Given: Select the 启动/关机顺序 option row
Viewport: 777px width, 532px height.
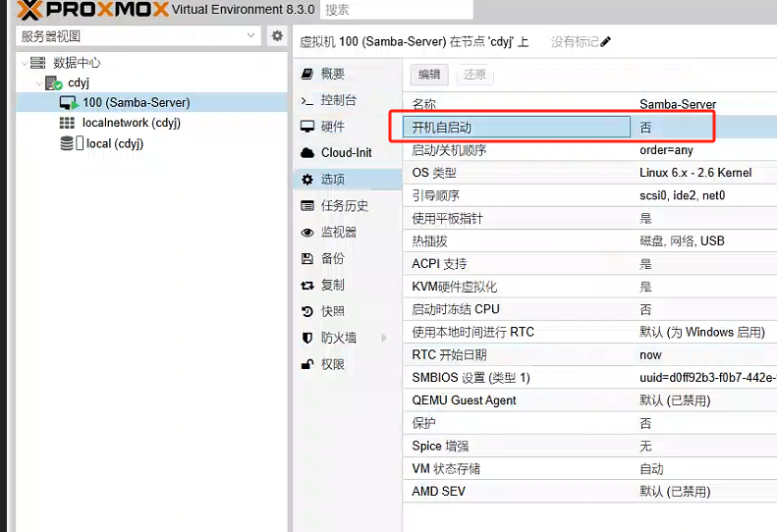Looking at the screenshot, I should pos(589,149).
